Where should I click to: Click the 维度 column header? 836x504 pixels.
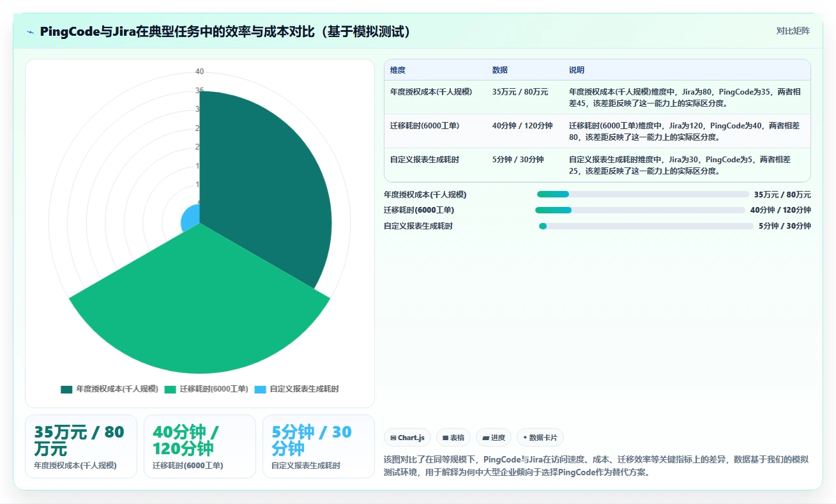398,70
